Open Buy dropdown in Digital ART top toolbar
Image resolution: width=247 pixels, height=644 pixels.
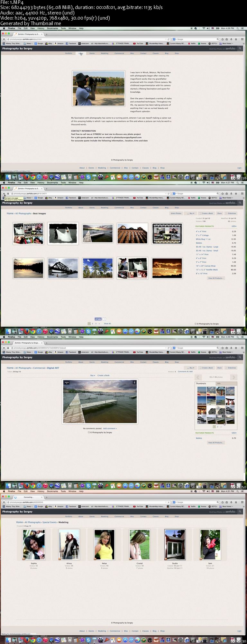click(190, 367)
